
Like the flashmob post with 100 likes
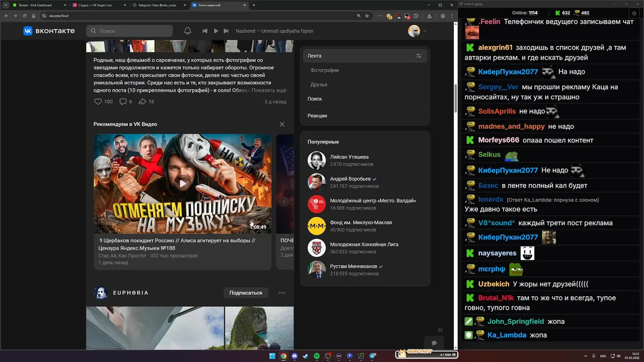103,102
